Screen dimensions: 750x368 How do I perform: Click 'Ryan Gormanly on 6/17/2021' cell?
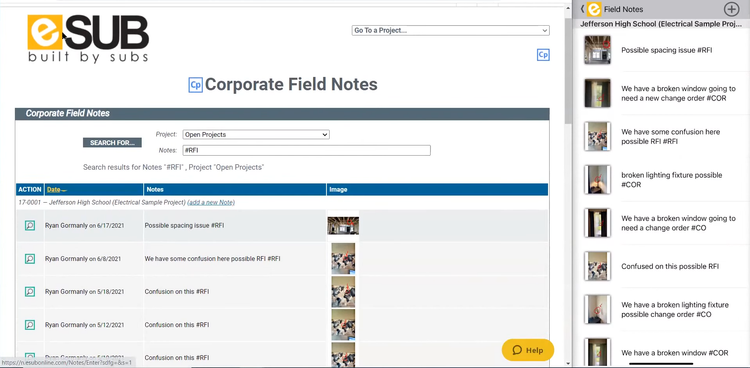(84, 225)
